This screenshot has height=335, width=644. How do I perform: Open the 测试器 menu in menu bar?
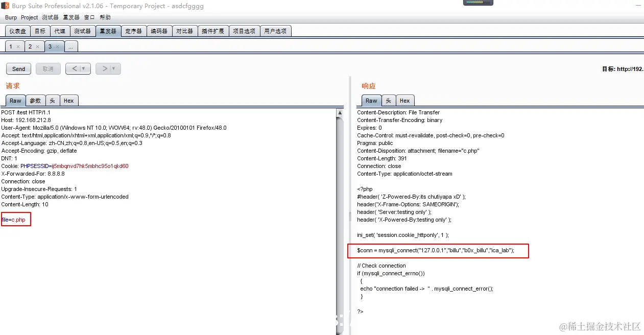pos(51,17)
